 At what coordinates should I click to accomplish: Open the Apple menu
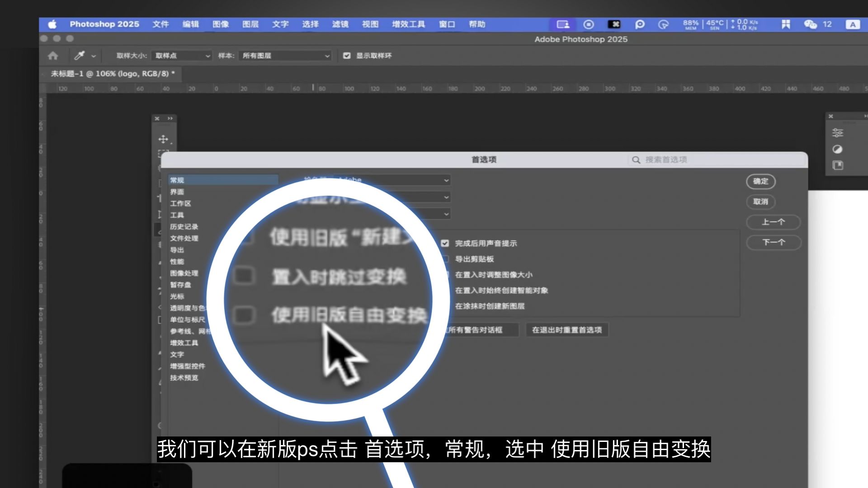pyautogui.click(x=52, y=24)
